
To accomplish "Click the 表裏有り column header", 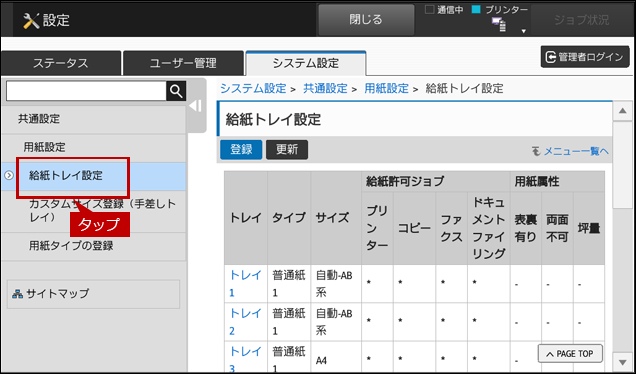I will [526, 228].
